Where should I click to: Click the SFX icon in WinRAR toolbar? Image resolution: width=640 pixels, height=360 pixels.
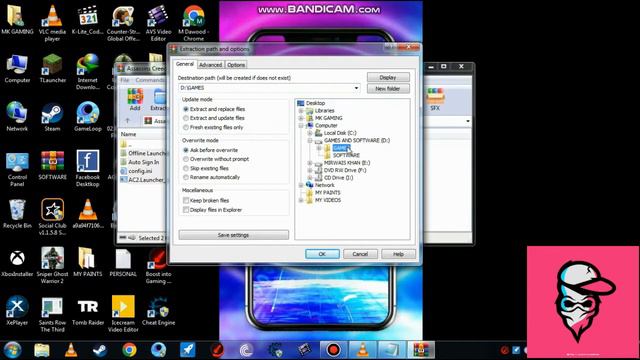(x=435, y=100)
